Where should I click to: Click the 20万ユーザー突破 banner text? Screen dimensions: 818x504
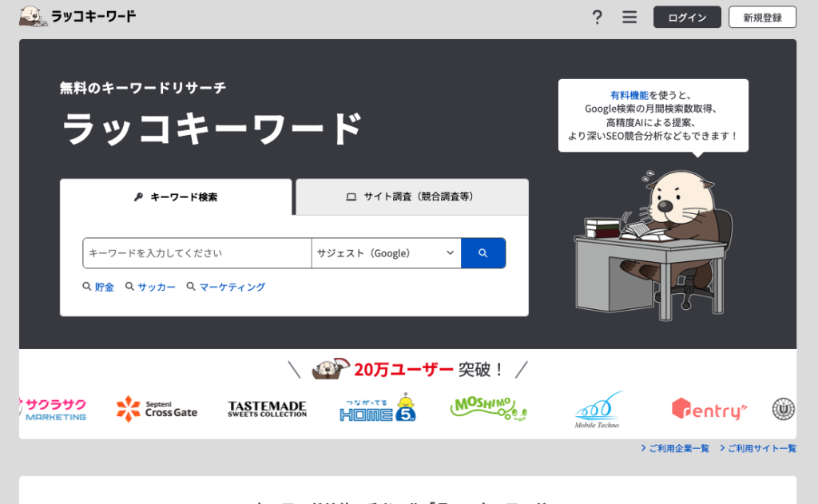click(x=428, y=370)
